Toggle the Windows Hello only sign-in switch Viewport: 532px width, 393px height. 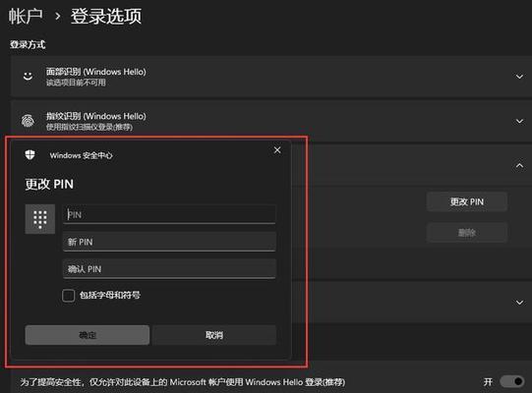coord(512,381)
